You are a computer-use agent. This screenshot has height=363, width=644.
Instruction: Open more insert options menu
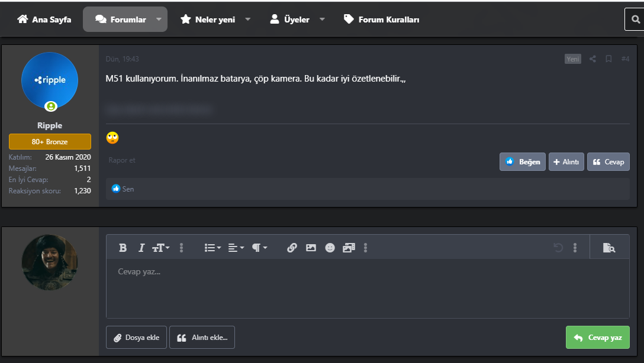[365, 248]
